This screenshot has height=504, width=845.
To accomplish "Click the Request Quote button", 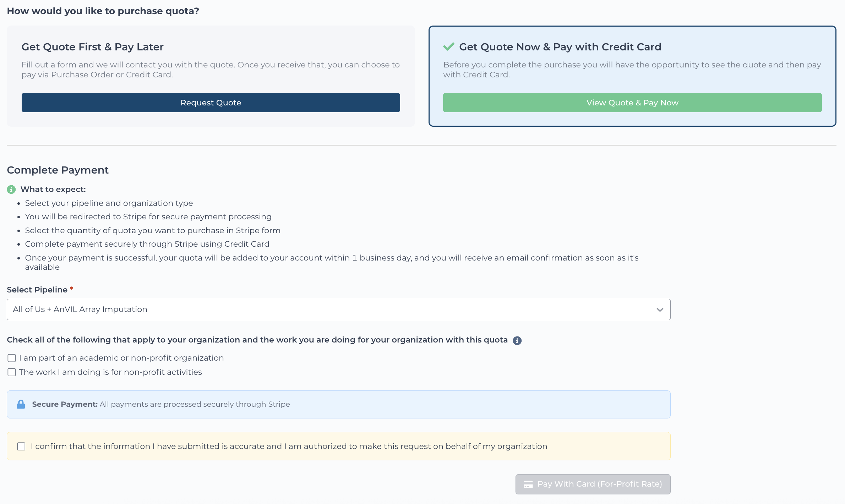I will [x=211, y=103].
